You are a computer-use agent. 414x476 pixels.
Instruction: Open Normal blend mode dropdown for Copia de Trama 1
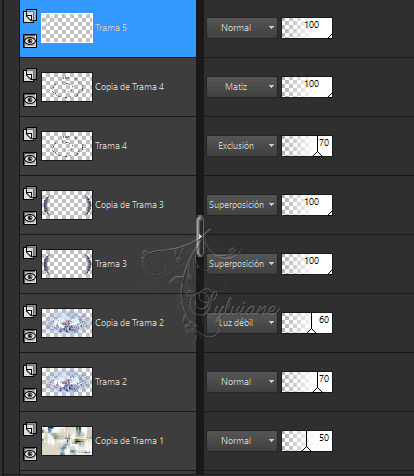pyautogui.click(x=242, y=441)
